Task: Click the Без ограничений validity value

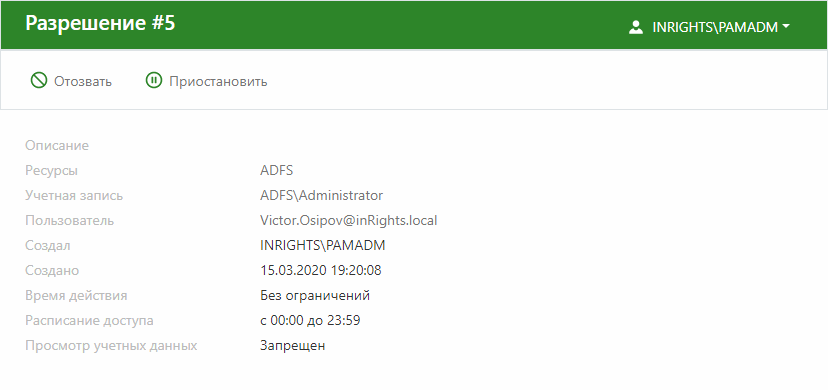Action: pos(315,295)
